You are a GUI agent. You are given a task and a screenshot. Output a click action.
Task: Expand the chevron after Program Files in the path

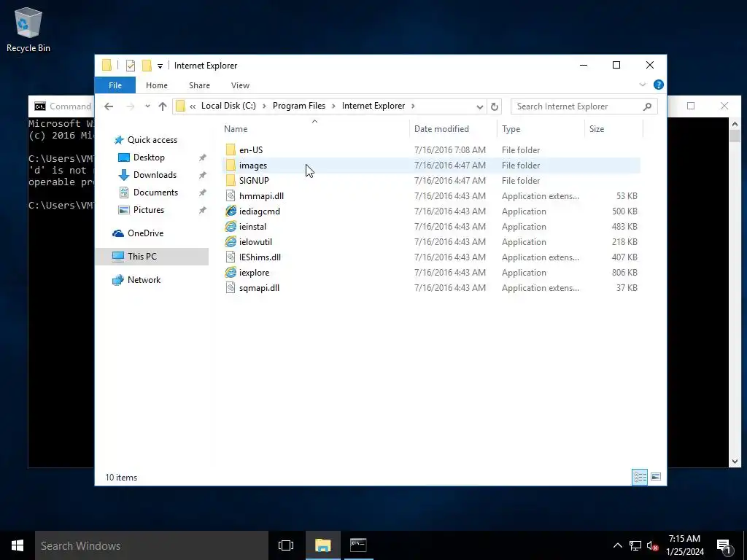click(x=333, y=106)
